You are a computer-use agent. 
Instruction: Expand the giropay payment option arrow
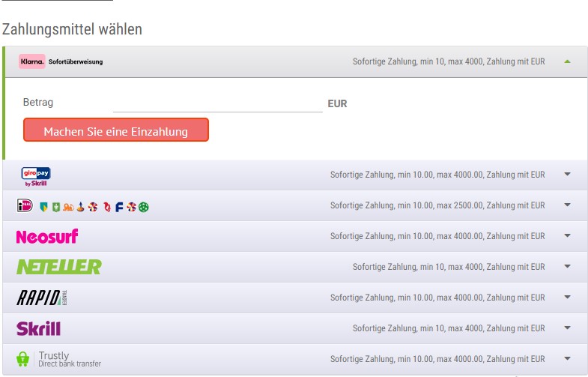[x=567, y=174]
